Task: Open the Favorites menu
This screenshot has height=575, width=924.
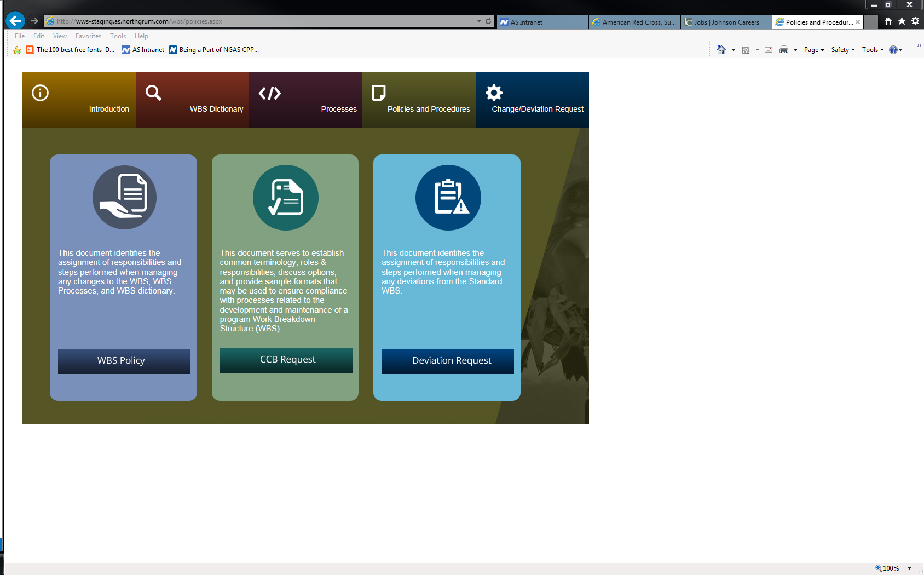Action: (88, 36)
